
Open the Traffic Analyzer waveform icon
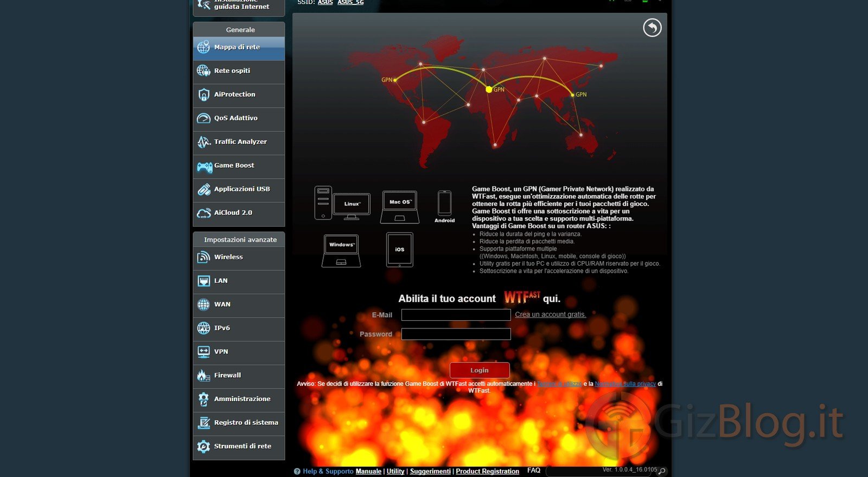coord(203,142)
